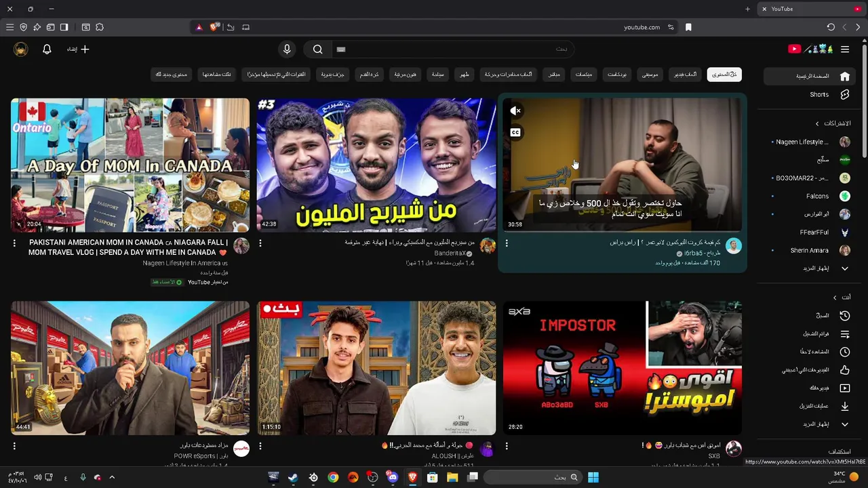868x488 pixels.
Task: Select the music (موسيقى) filter chip
Action: click(x=650, y=75)
